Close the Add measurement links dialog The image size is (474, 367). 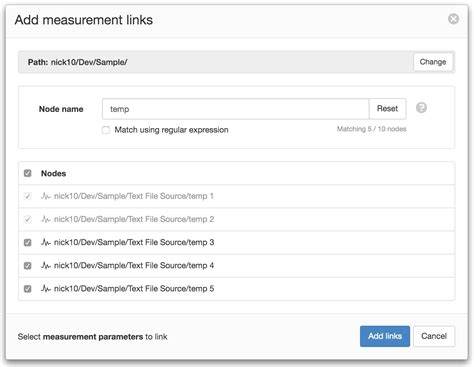(x=453, y=19)
